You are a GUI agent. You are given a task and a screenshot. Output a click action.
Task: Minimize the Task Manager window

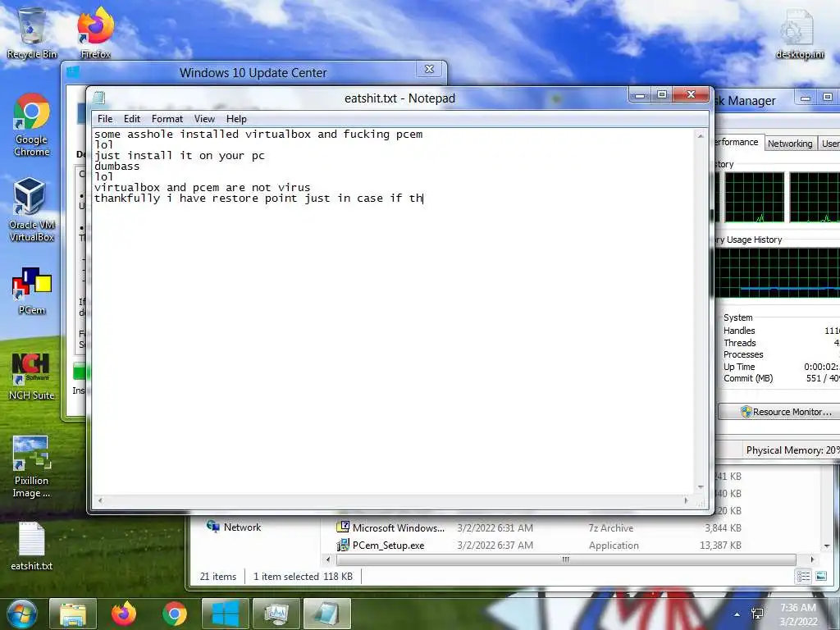point(806,98)
